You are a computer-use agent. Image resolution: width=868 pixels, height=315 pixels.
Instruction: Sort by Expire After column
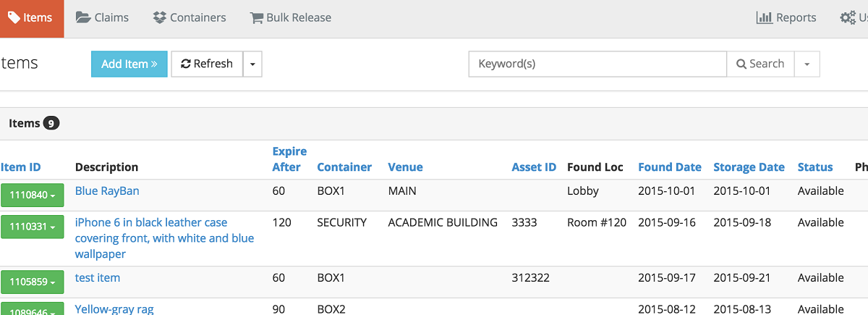coord(289,159)
